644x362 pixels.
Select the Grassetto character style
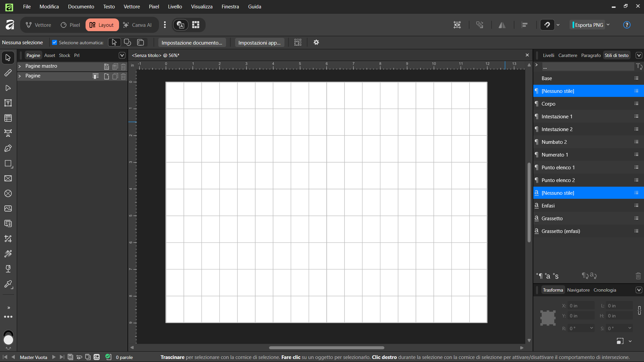click(588, 218)
